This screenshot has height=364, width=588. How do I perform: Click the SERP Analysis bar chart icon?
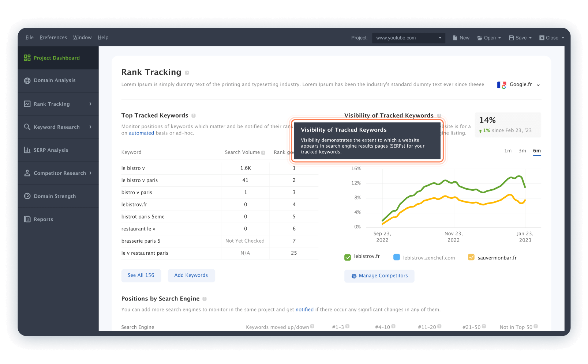[27, 150]
